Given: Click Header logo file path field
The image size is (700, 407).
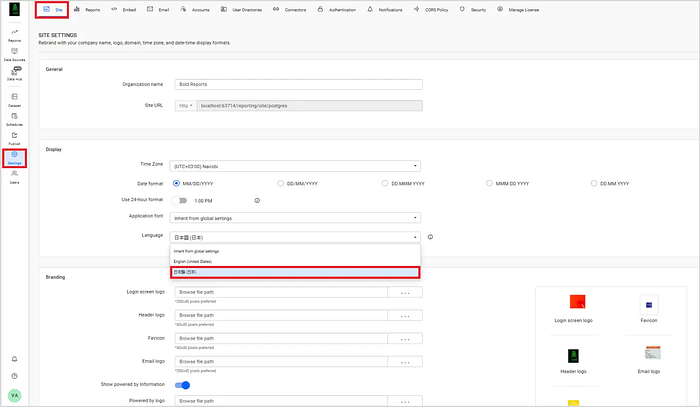Looking at the screenshot, I should pos(281,315).
